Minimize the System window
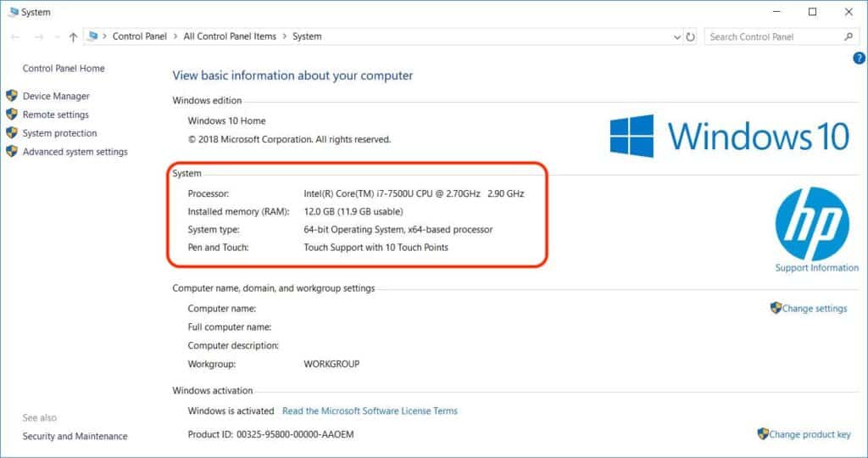 (776, 12)
